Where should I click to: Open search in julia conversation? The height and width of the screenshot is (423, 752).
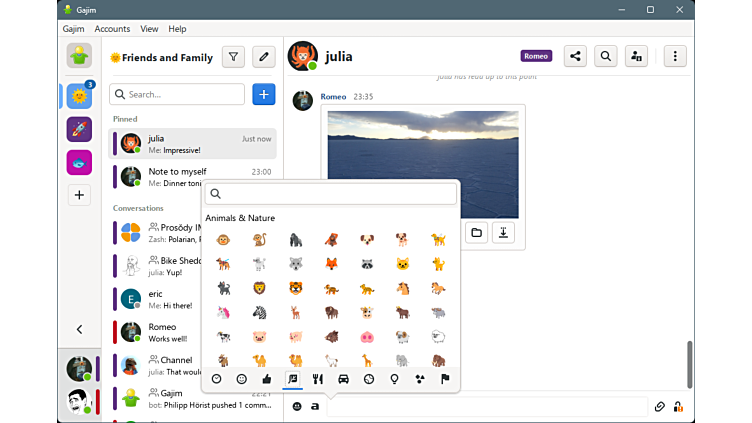[605, 56]
